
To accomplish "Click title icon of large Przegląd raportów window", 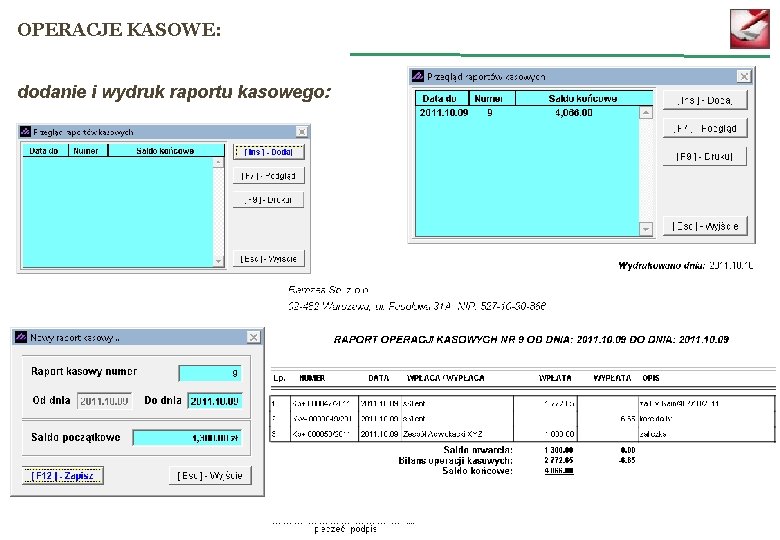I will pos(417,77).
